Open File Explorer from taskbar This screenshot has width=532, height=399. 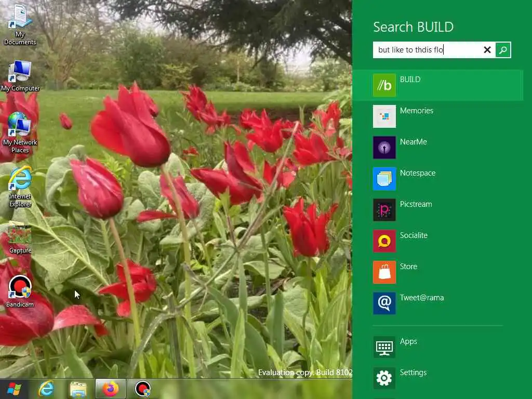pyautogui.click(x=78, y=389)
